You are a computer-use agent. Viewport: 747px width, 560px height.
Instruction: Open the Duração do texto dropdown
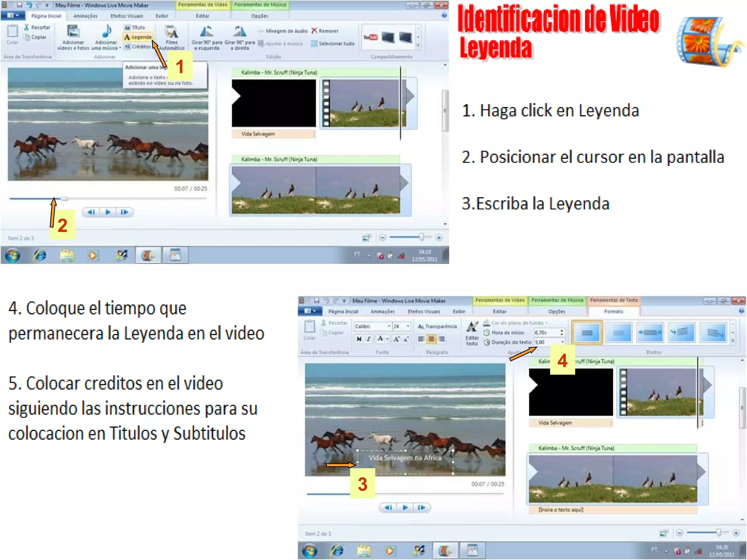coord(562,342)
